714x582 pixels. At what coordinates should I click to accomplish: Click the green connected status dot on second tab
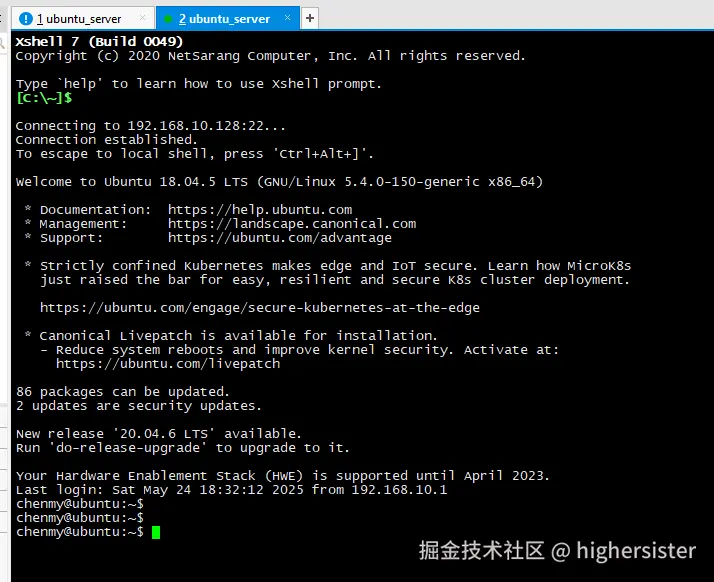point(168,19)
